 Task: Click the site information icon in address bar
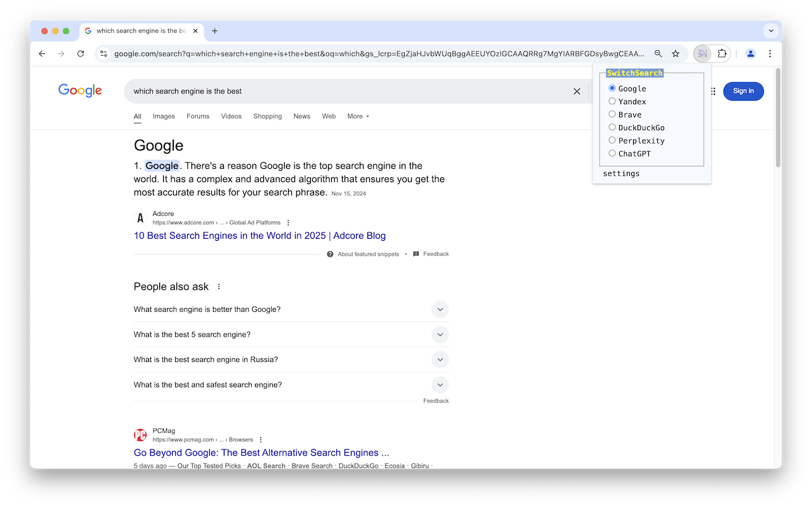(x=103, y=54)
